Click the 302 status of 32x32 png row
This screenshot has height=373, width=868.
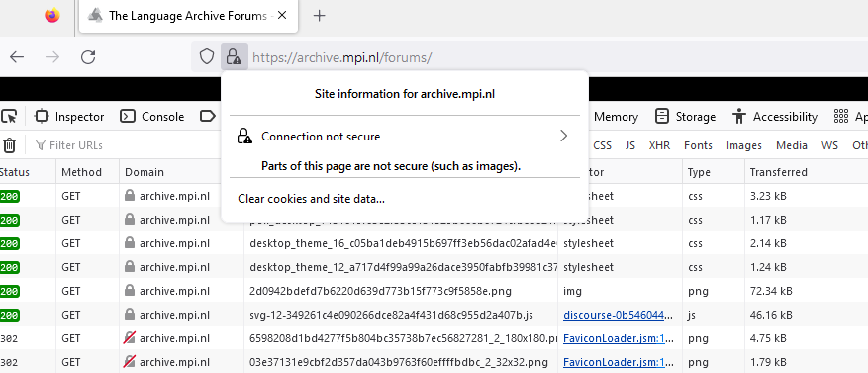pos(8,362)
